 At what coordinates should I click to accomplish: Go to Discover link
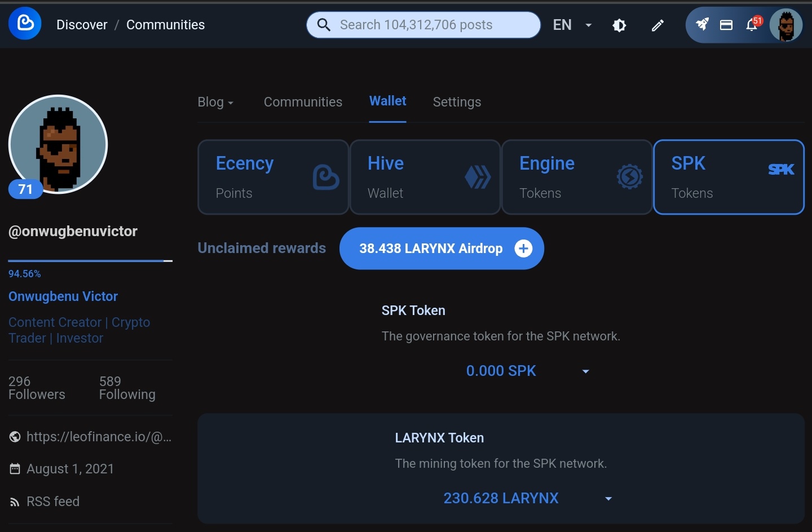click(82, 25)
